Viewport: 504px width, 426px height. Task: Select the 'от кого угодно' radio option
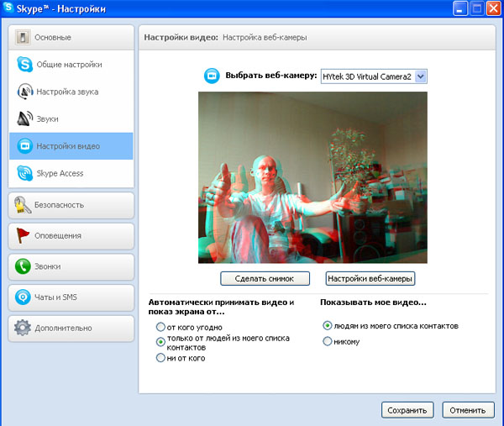[x=160, y=328]
